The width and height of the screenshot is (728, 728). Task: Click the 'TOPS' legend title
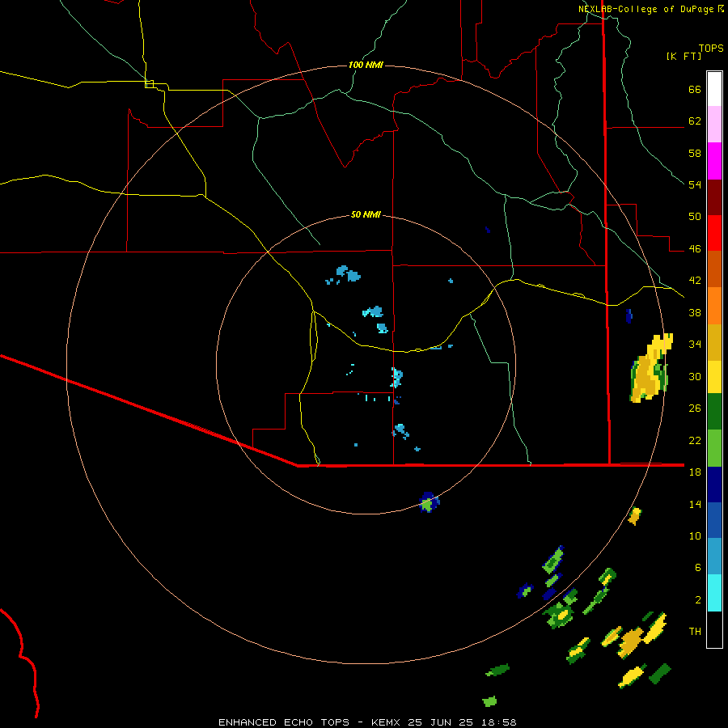click(x=711, y=48)
